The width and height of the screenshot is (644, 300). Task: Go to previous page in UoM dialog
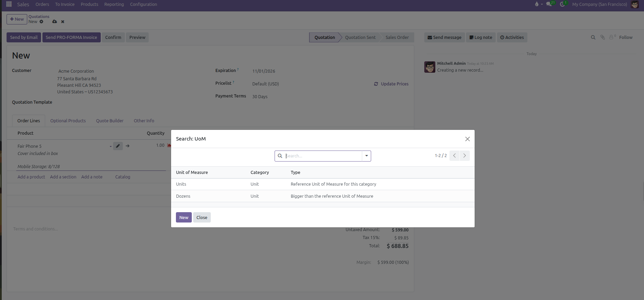pos(454,156)
